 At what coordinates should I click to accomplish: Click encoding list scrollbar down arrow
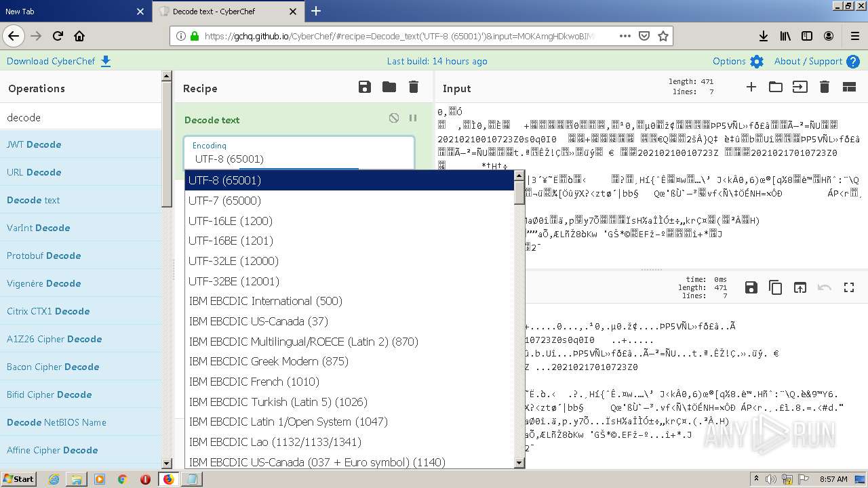pyautogui.click(x=519, y=463)
